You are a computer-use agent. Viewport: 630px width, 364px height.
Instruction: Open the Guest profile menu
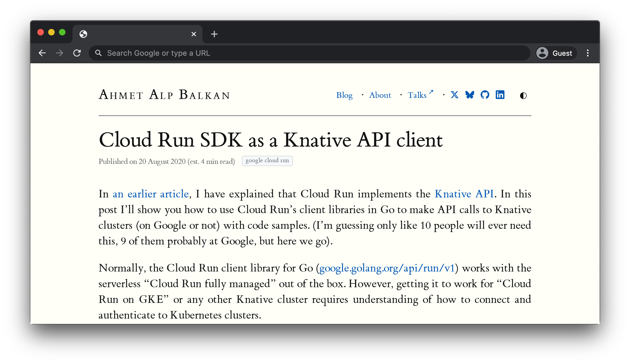point(556,53)
